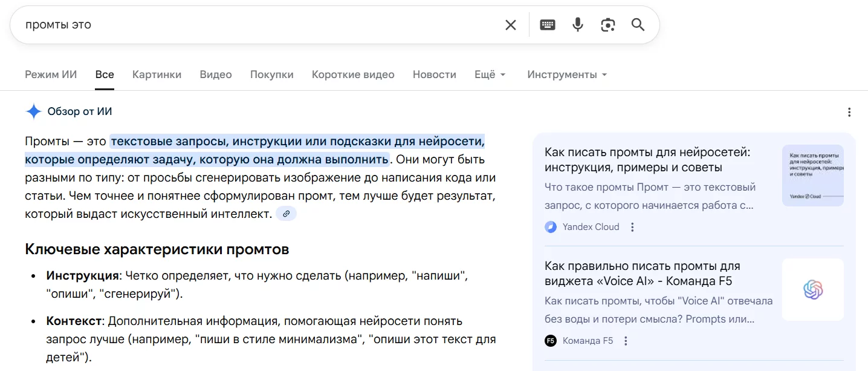Click inside the search input field

pyautogui.click(x=242, y=24)
